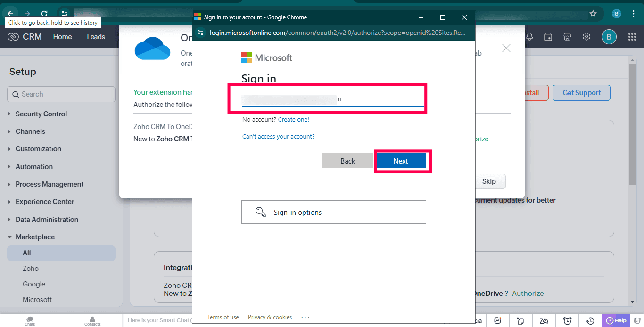Open the Zoho apps grid launcher
644x327 pixels.
(632, 37)
